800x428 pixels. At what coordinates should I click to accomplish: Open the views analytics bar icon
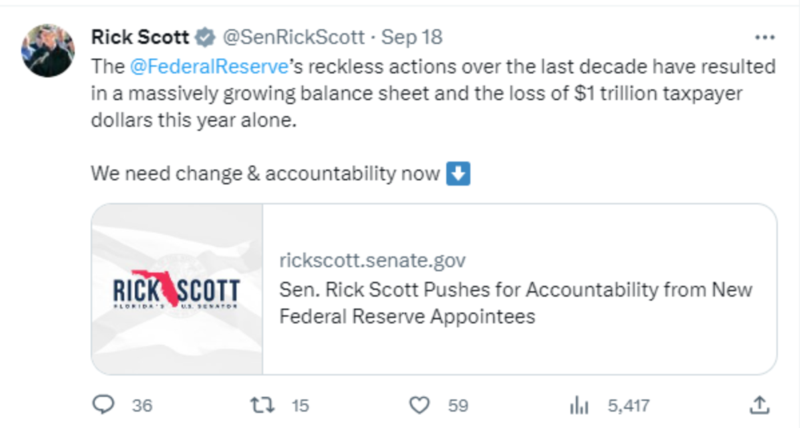pos(579,406)
